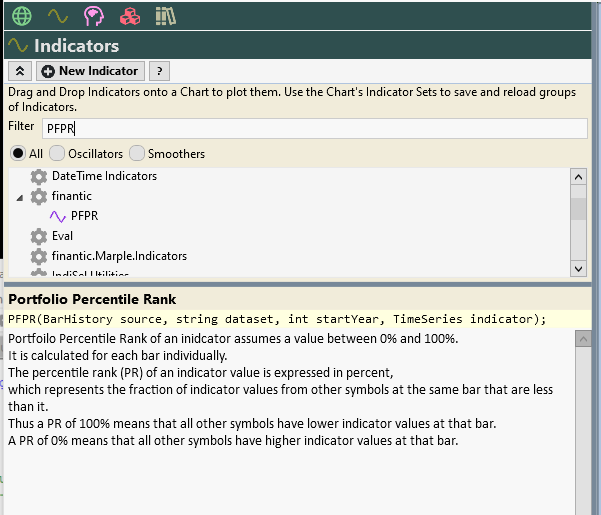Image resolution: width=601 pixels, height=515 pixels.
Task: Click the Filter text field
Action: pyautogui.click(x=314, y=128)
